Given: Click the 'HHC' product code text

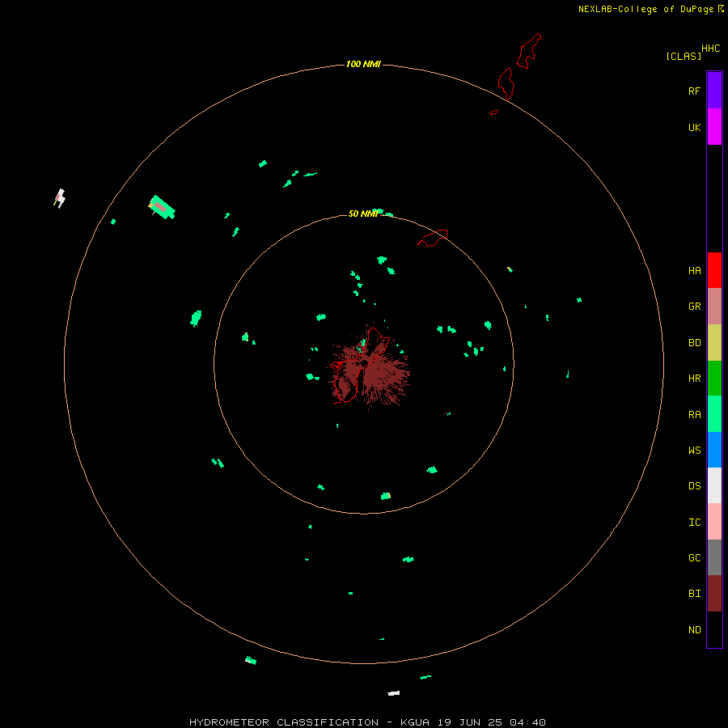Looking at the screenshot, I should (710, 49).
